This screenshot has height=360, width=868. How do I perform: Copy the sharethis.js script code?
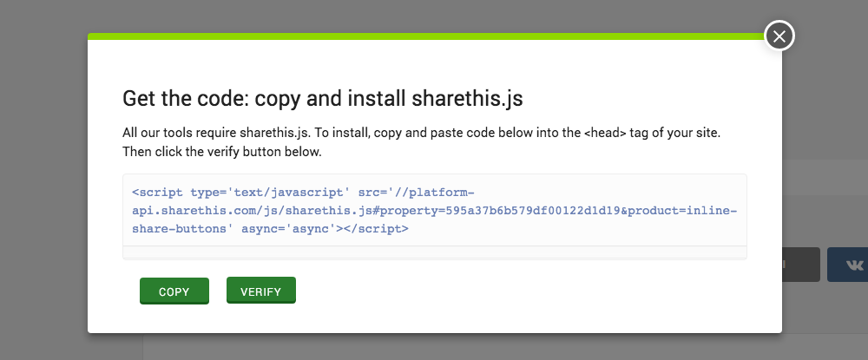(x=174, y=291)
